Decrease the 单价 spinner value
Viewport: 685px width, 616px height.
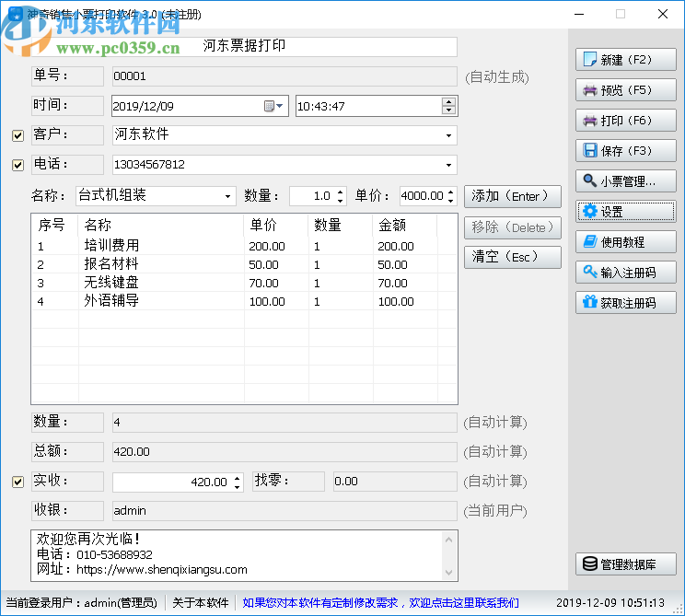(x=451, y=200)
